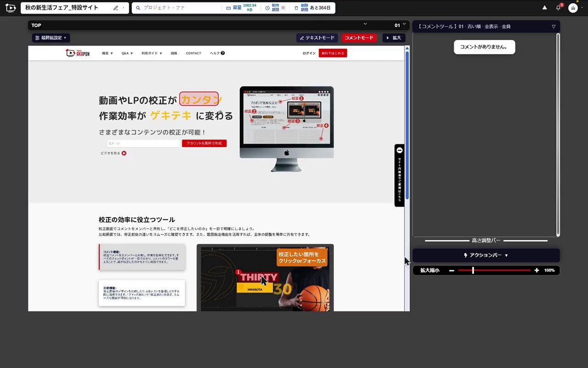Click the preview vertical scrollbar thumb
The image size is (588, 368).
click(x=407, y=125)
